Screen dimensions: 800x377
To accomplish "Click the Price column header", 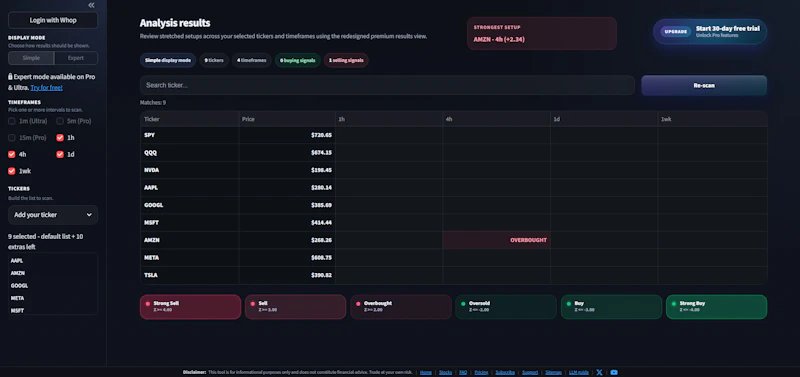I will [x=287, y=119].
